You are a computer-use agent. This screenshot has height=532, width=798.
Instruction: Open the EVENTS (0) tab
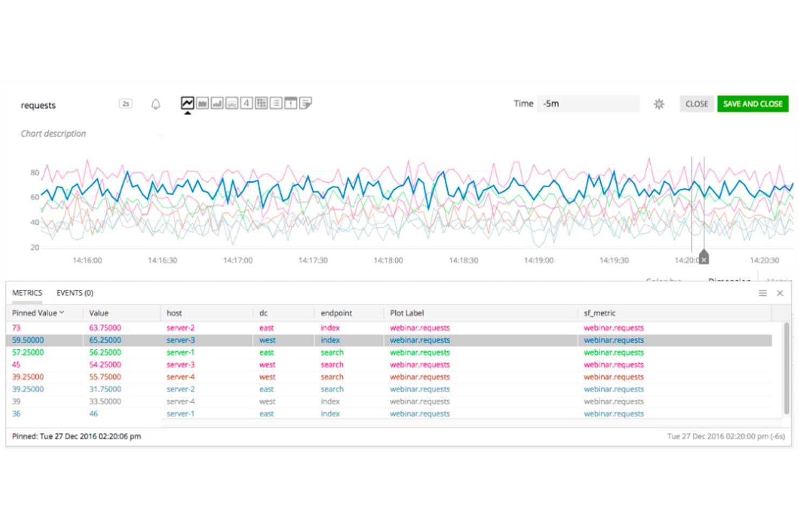click(x=75, y=293)
